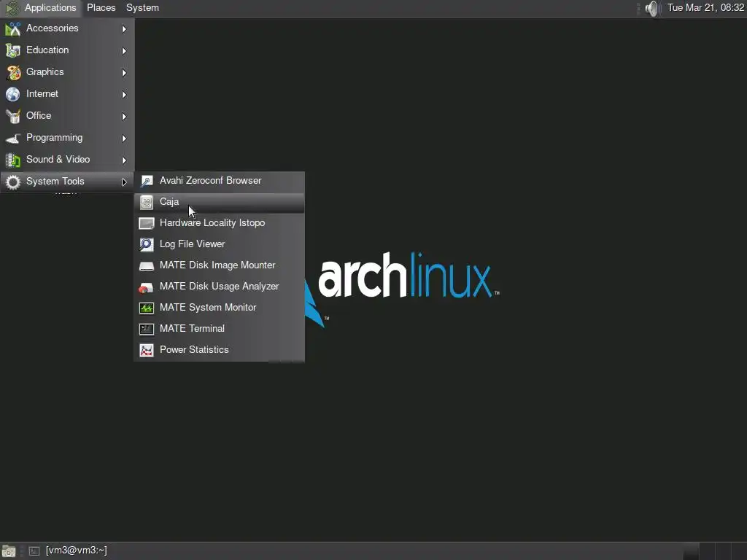Expand the Internet submenu arrow
Viewport: 747px width, 560px height.
pyautogui.click(x=124, y=95)
